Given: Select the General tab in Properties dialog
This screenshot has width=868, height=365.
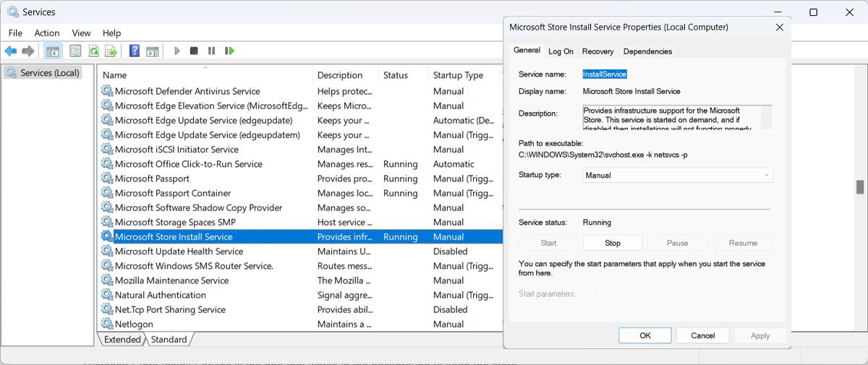Looking at the screenshot, I should [x=527, y=50].
